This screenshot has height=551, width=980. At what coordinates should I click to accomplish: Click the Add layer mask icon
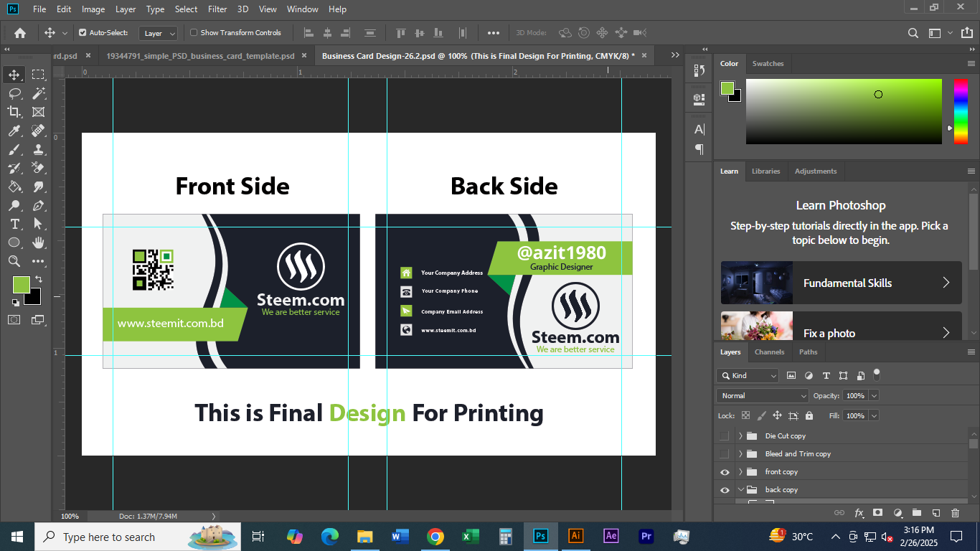coord(877,513)
